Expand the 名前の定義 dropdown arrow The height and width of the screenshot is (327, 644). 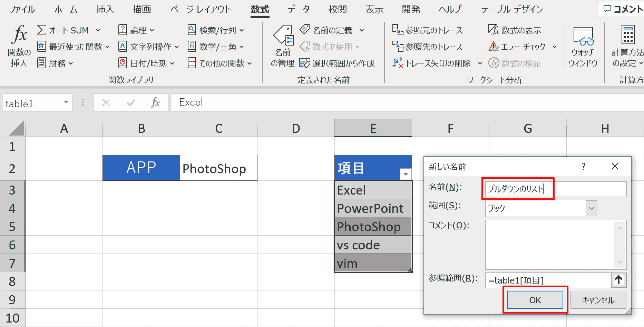pos(362,30)
